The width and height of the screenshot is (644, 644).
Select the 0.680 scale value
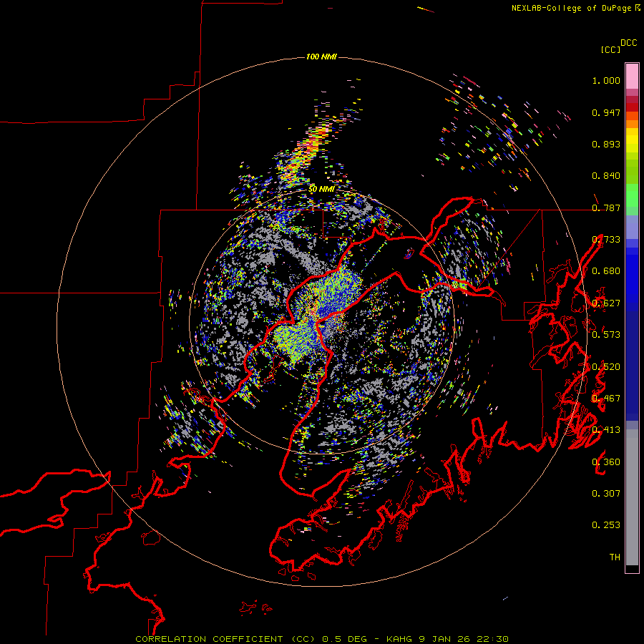click(x=606, y=271)
